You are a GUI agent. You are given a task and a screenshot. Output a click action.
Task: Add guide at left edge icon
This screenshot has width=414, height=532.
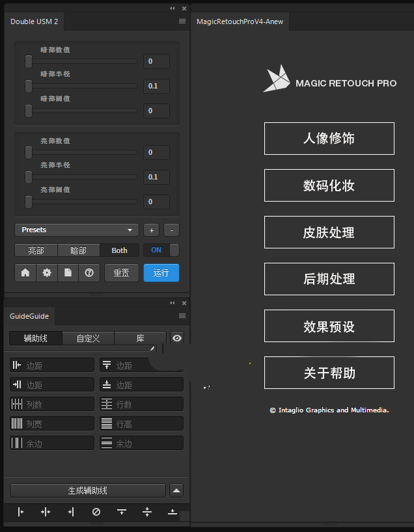pos(20,512)
